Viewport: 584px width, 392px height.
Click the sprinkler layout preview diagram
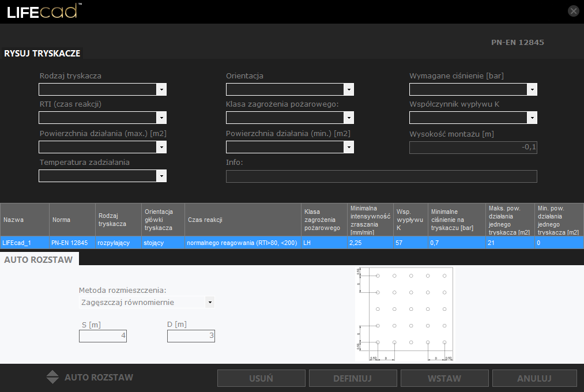pyautogui.click(x=404, y=314)
